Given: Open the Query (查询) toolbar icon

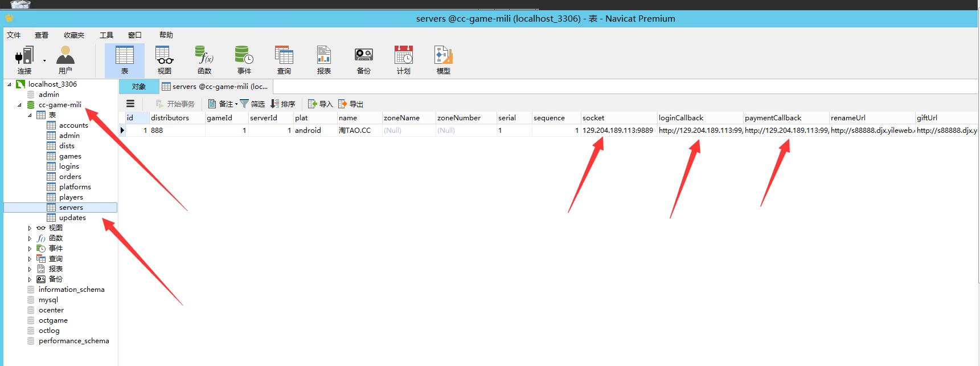Looking at the screenshot, I should [284, 60].
